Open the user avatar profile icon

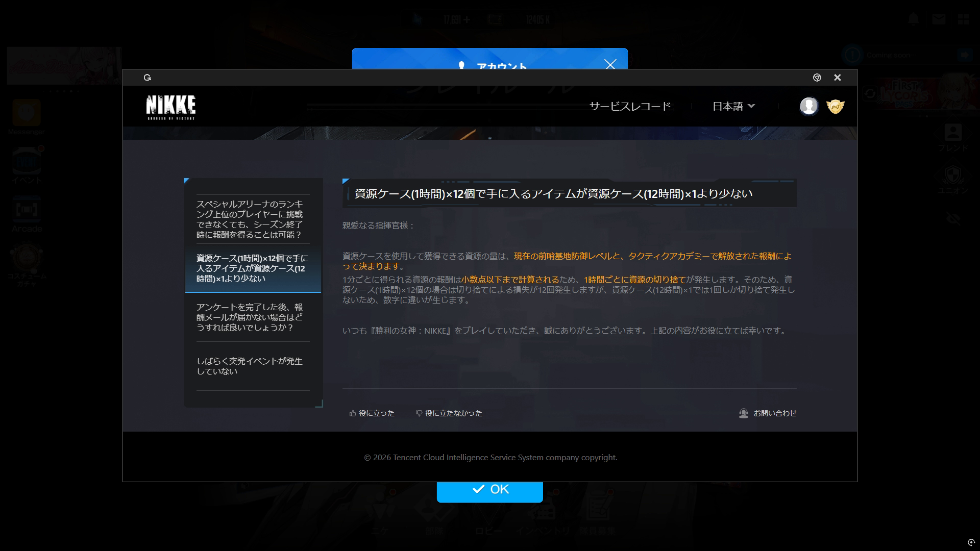pos(808,106)
